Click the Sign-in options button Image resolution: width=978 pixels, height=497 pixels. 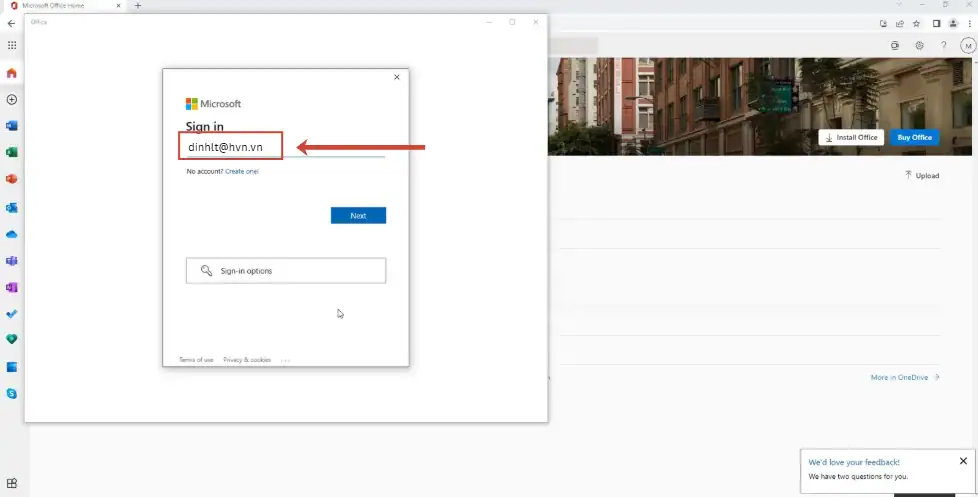tap(285, 271)
